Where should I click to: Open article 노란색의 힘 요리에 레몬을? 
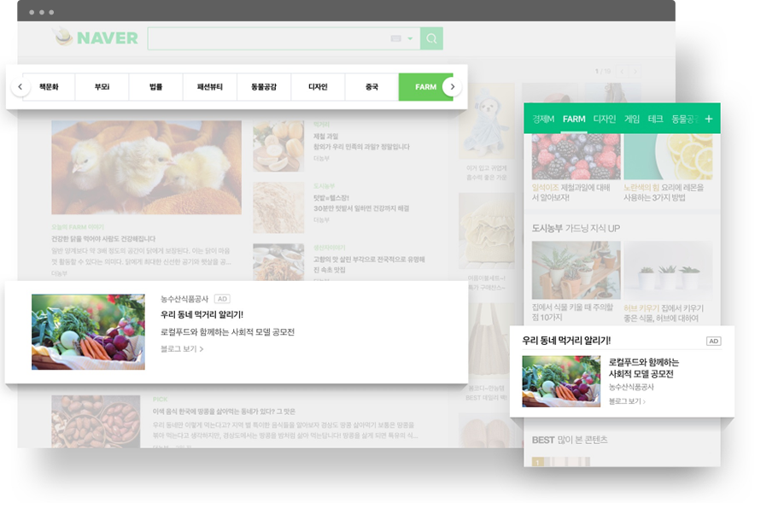664,192
